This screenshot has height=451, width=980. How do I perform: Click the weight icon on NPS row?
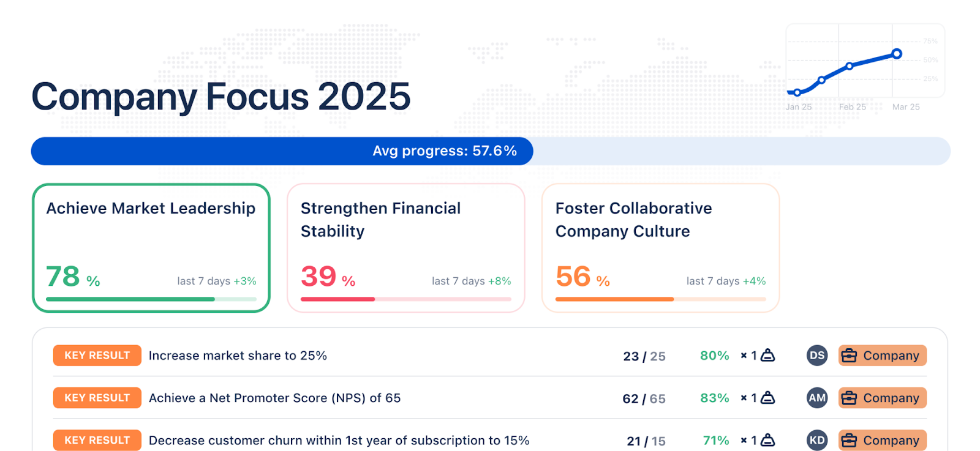pyautogui.click(x=767, y=398)
